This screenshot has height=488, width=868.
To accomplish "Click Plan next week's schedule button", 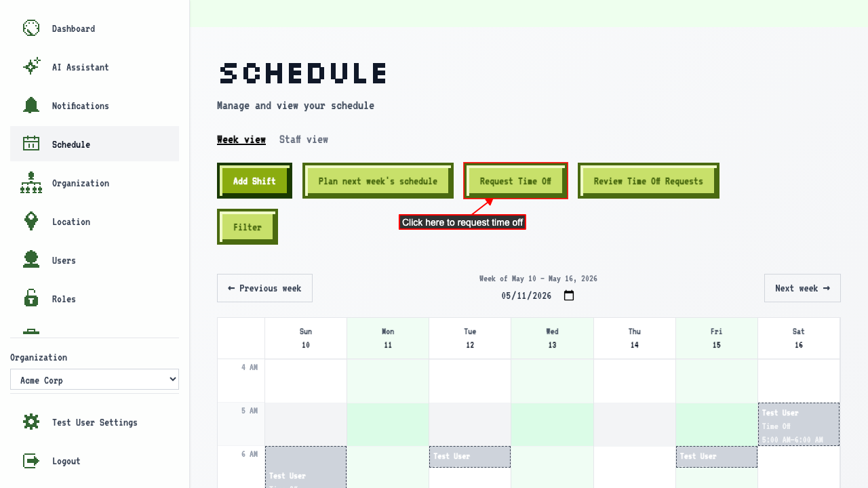I will click(378, 181).
